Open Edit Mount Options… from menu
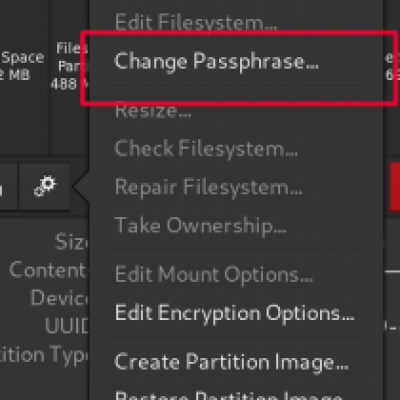The height and width of the screenshot is (400, 400). coord(214,274)
